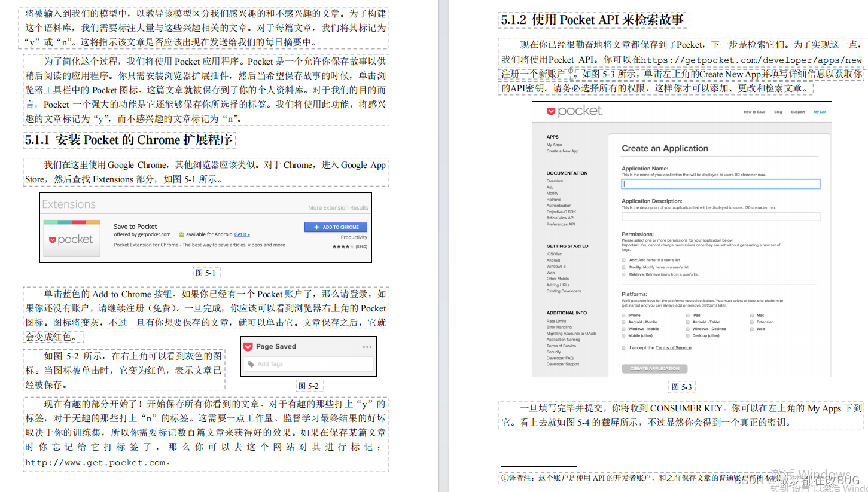The image size is (868, 492).
Task: Click offered by getpocket.com text
Action: [x=142, y=234]
